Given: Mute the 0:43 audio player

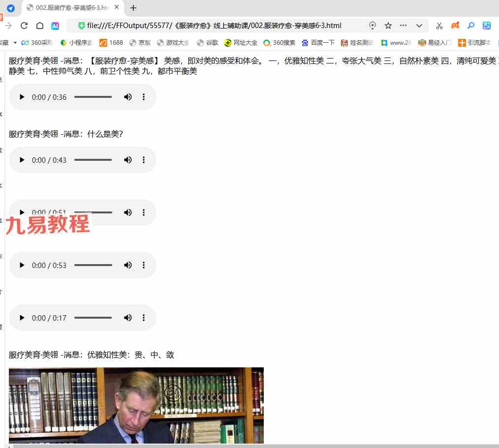Looking at the screenshot, I should (127, 160).
